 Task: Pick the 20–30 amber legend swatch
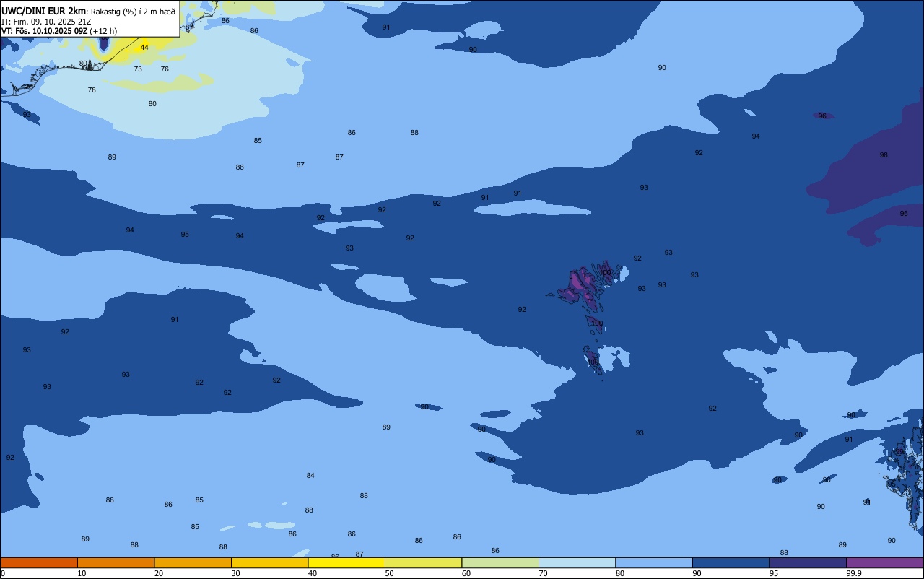(193, 562)
